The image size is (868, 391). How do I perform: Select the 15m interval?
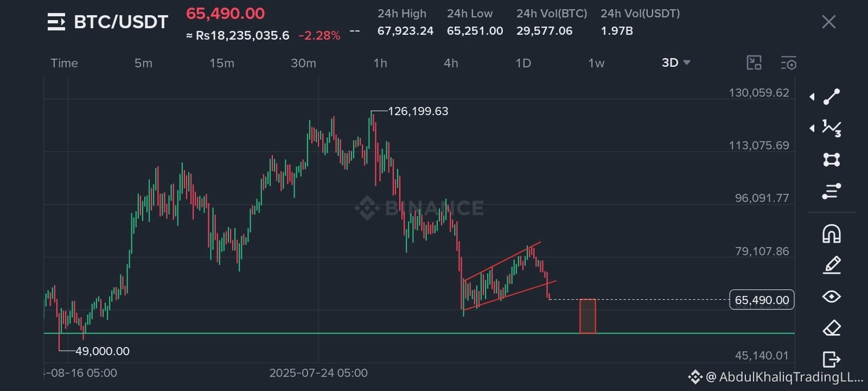coord(222,63)
